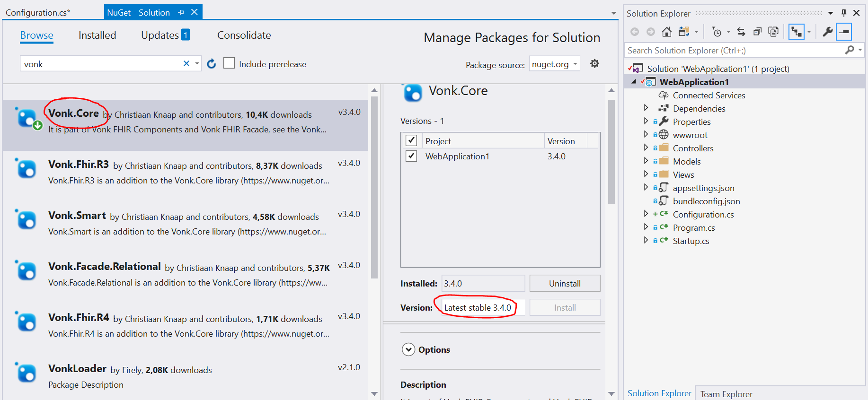Open the Team Explorer tab
This screenshot has width=868, height=400.
tap(726, 394)
